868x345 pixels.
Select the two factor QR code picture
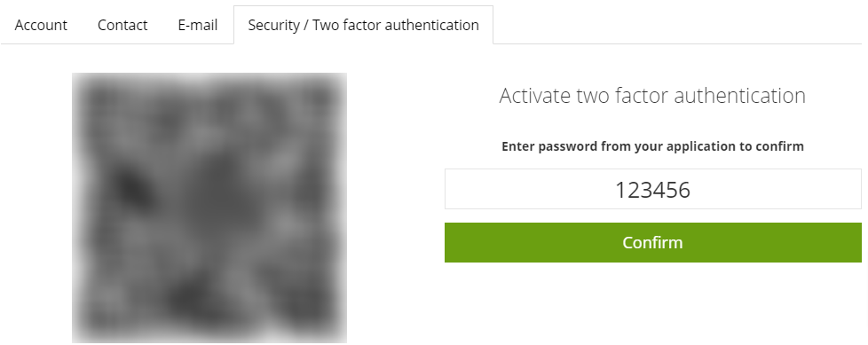click(209, 208)
